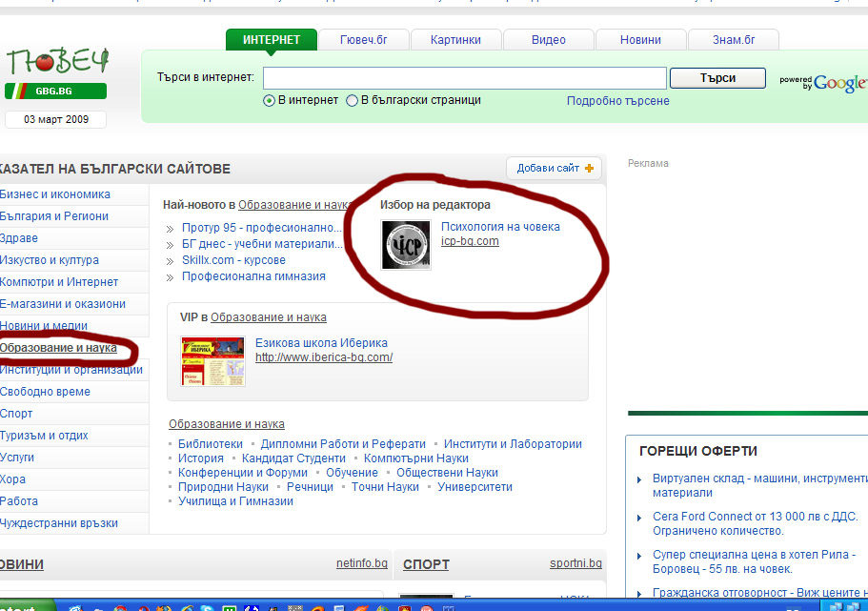Viewport: 868px width, 611px height.
Task: Open the Библиотеки subcategory
Action: (211, 443)
